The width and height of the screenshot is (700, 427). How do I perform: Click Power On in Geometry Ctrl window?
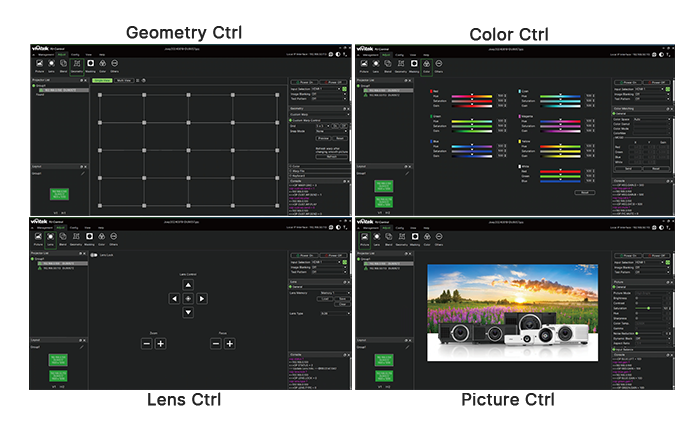pyautogui.click(x=302, y=81)
